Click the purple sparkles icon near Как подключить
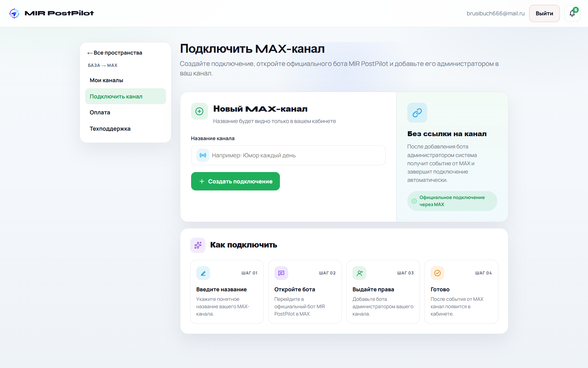The image size is (588, 368). pos(198,245)
